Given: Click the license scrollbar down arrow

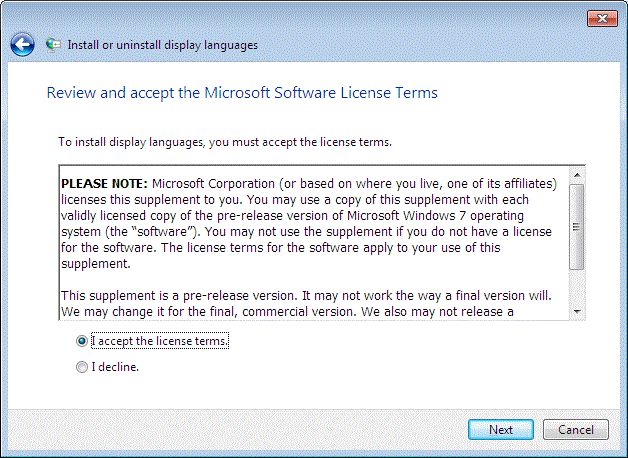Looking at the screenshot, I should tap(577, 311).
